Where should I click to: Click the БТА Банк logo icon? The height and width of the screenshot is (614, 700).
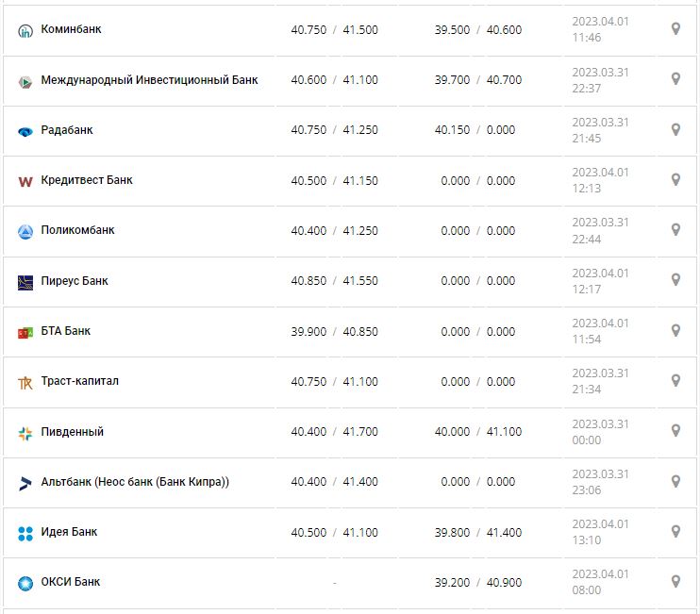coord(25,332)
